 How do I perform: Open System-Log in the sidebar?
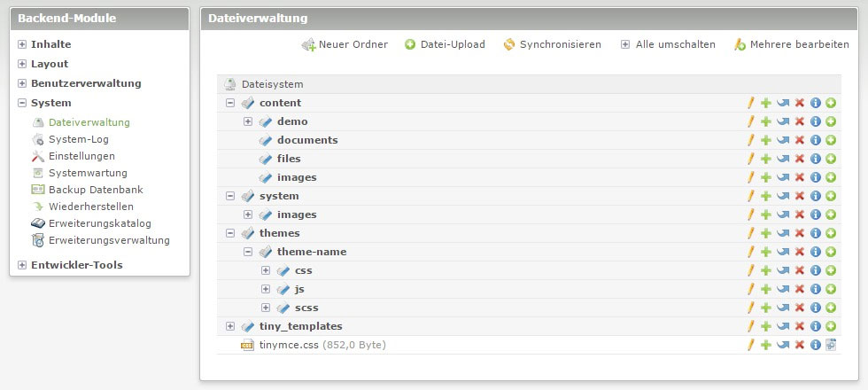pos(78,139)
